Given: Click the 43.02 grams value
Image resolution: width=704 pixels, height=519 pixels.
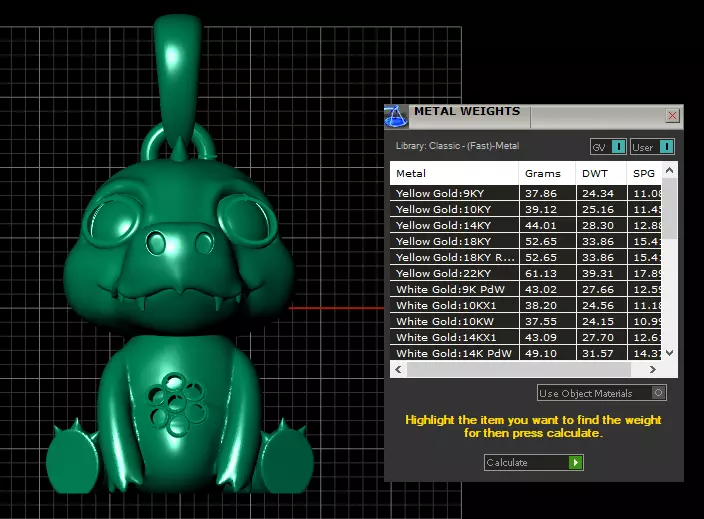Looking at the screenshot, I should tap(541, 290).
